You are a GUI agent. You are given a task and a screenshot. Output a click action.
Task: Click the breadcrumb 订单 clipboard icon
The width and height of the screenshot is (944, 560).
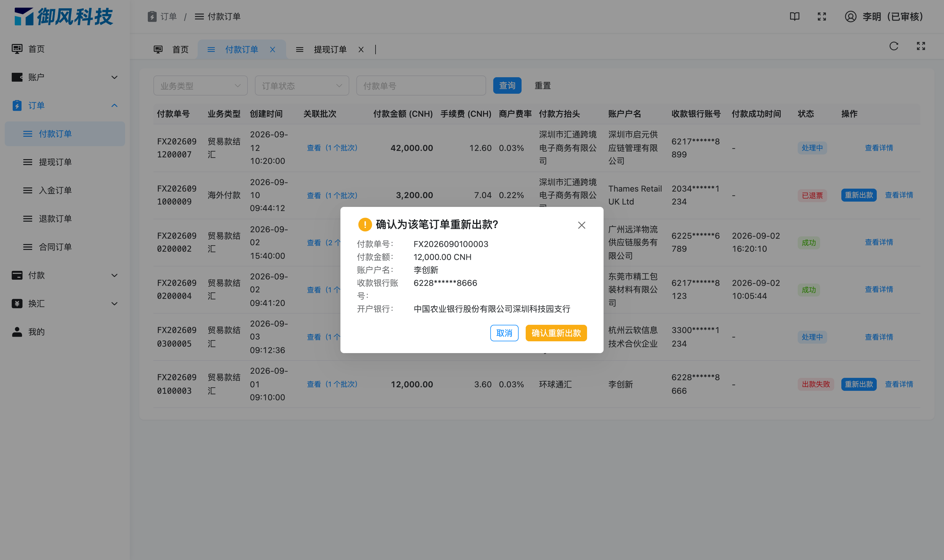[x=152, y=17]
